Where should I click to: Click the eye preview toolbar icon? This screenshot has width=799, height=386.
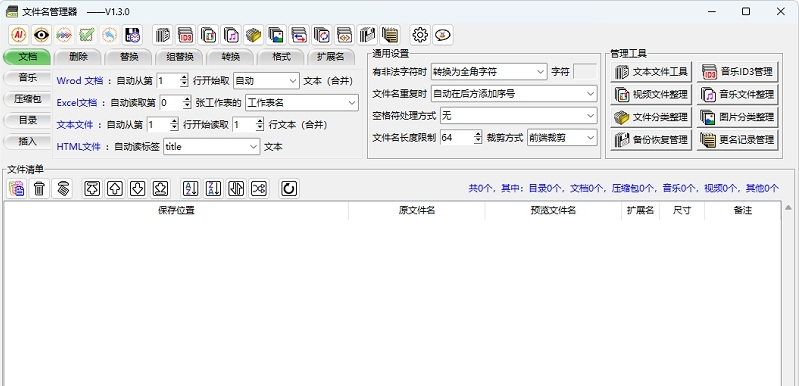(x=41, y=35)
